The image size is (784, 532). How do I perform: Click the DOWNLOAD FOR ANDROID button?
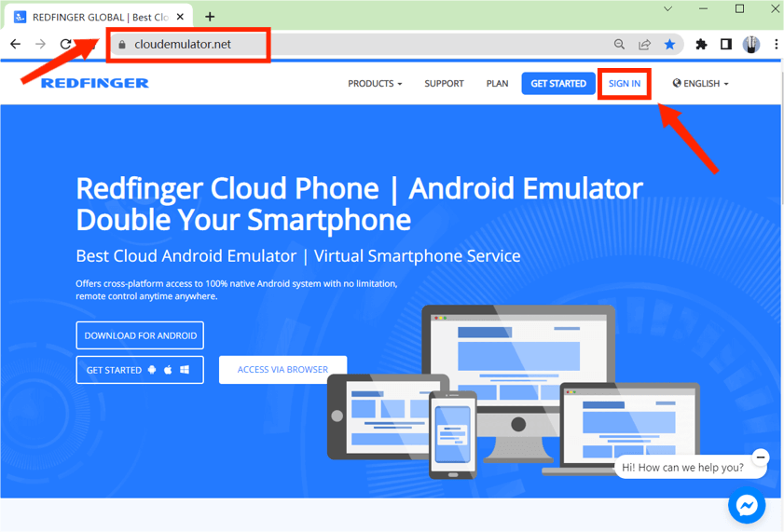pos(140,335)
